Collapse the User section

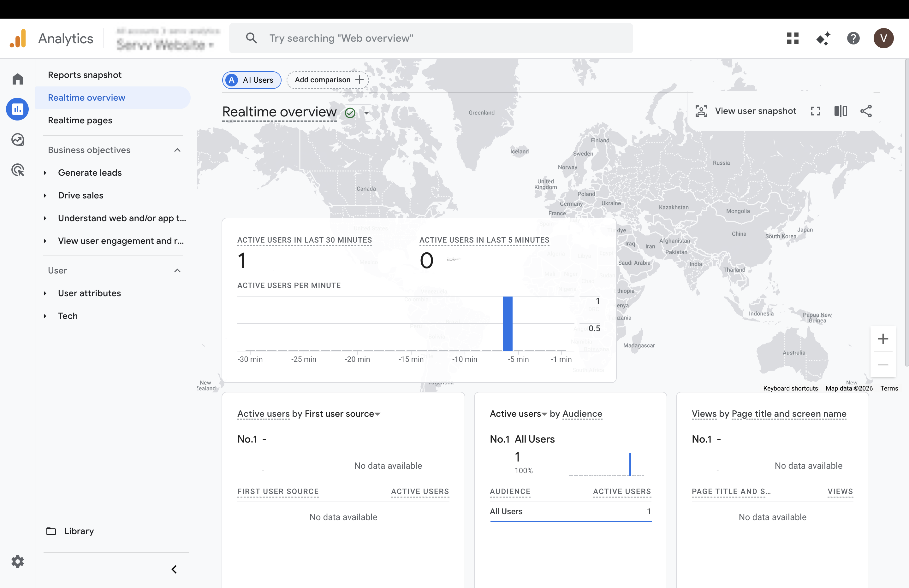[177, 271]
